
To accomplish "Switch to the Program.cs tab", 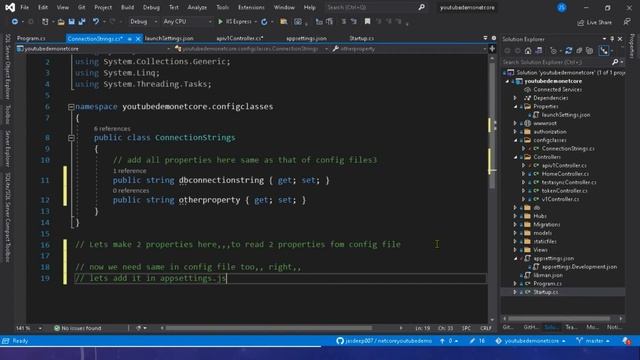I will [31, 38].
